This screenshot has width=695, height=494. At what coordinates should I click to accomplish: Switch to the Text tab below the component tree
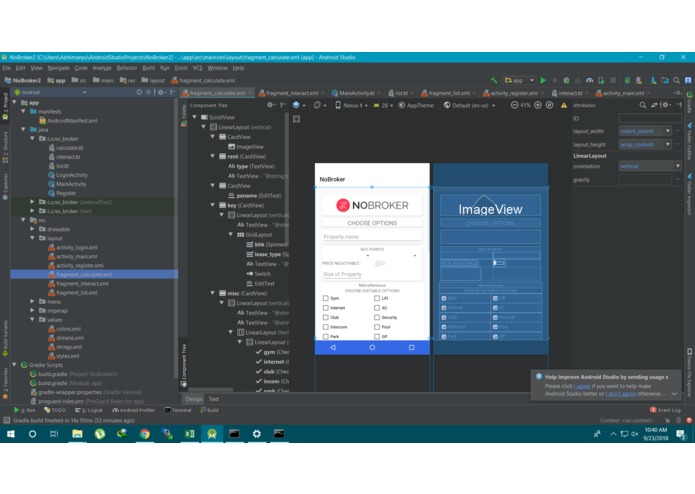coord(214,399)
